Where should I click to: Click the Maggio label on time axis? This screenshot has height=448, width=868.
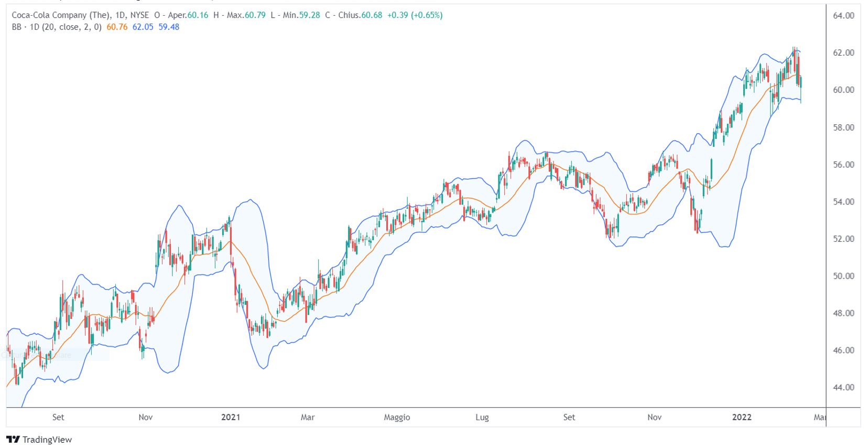coord(397,417)
